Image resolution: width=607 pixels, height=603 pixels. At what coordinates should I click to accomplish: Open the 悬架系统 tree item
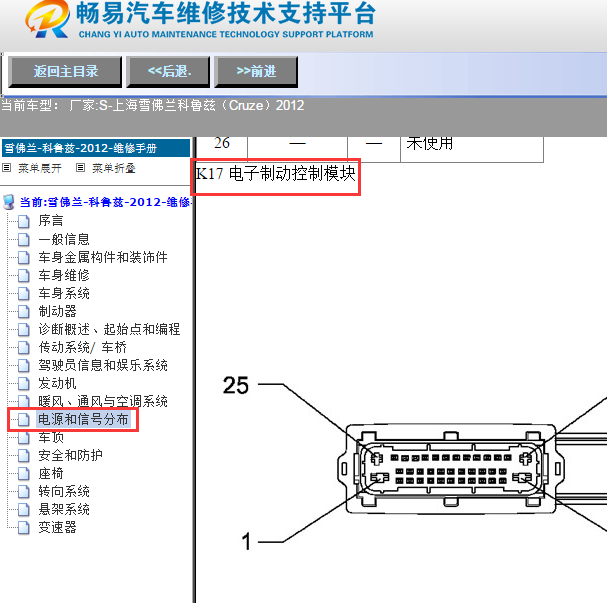64,509
